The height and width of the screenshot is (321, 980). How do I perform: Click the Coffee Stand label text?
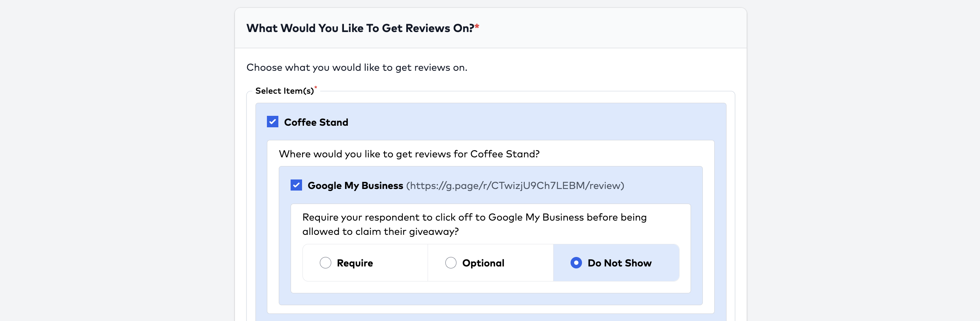pos(316,123)
